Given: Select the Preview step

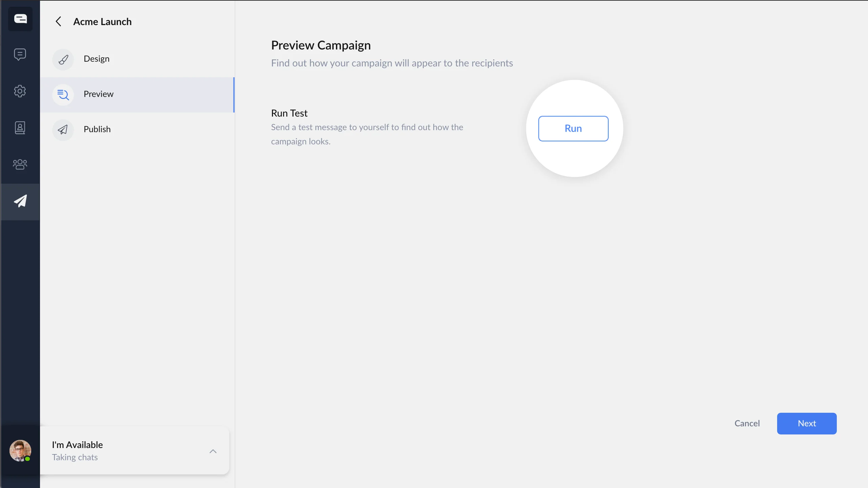Looking at the screenshot, I should 99,94.
